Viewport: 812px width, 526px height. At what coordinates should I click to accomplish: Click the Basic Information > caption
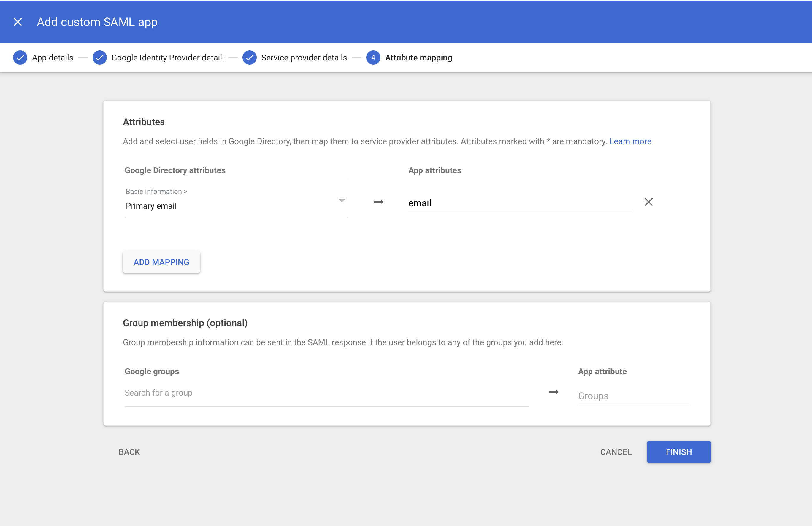[x=156, y=192]
